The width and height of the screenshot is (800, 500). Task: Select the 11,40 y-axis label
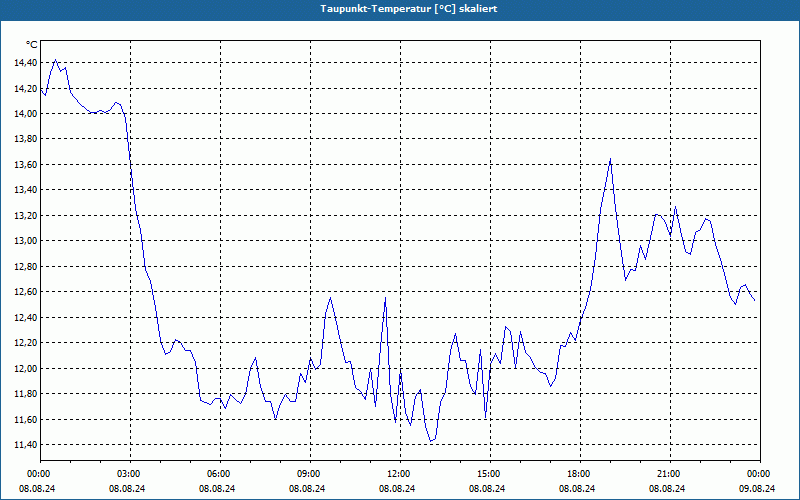tap(26, 445)
